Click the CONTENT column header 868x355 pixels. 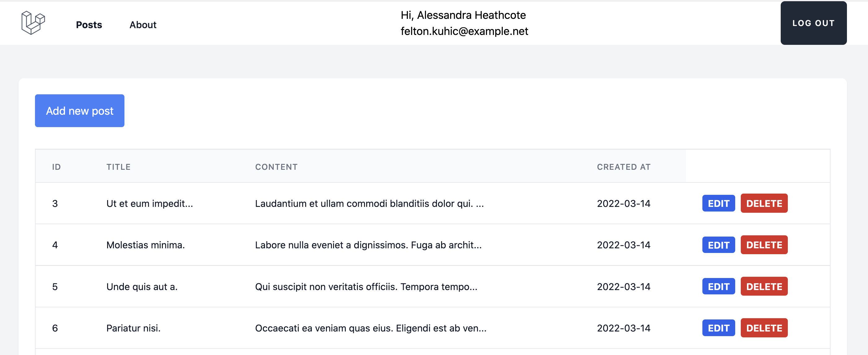point(276,167)
